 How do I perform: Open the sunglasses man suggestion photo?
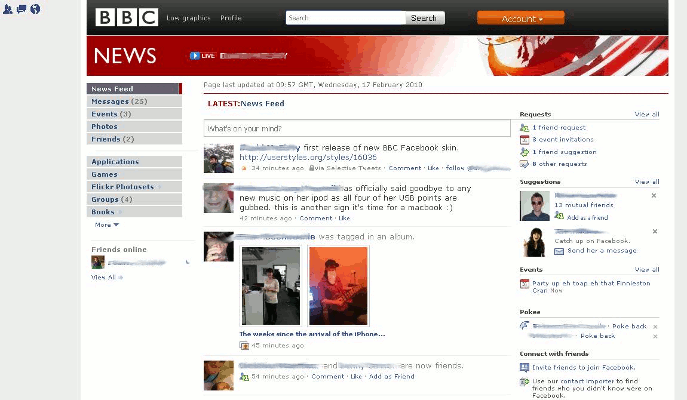535,206
